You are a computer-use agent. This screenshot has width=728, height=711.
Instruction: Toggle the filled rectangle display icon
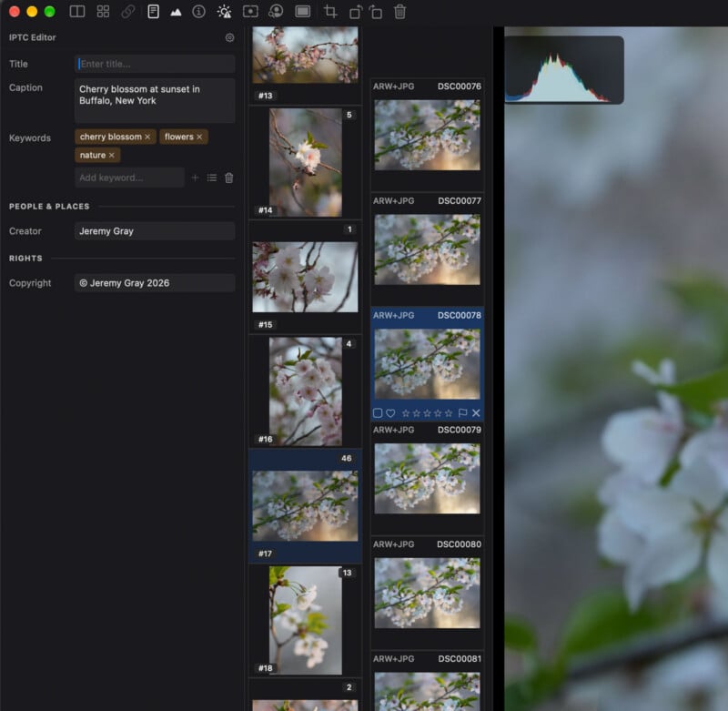(x=303, y=12)
